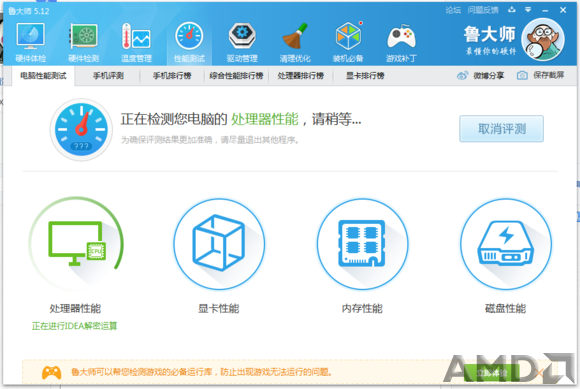The width and height of the screenshot is (580, 389).
Task: Click the camera save-screenshot icon
Action: coord(522,75)
